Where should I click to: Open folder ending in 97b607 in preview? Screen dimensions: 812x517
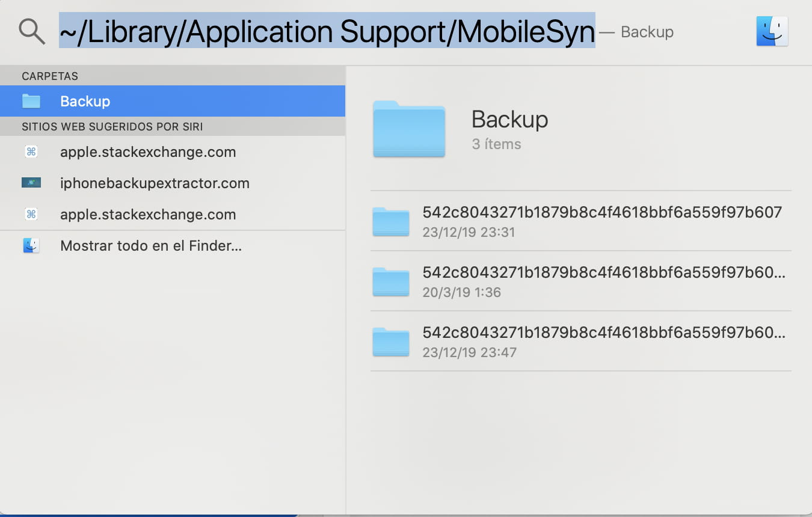601,212
